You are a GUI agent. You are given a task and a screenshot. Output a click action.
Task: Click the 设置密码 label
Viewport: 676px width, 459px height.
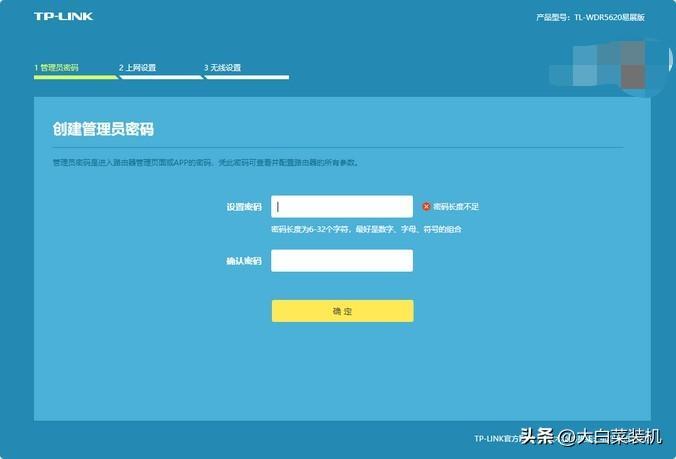[244, 207]
